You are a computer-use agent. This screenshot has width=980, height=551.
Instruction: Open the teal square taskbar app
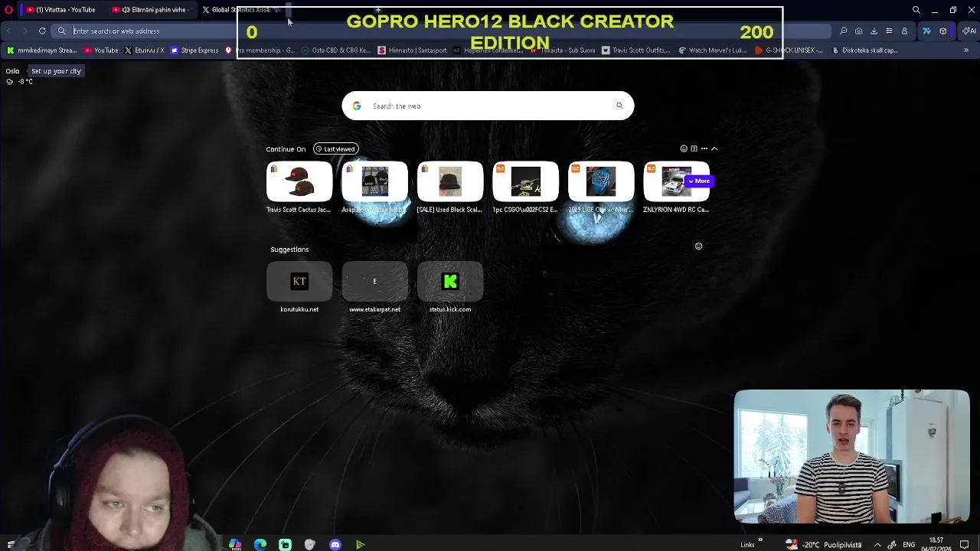pos(285,545)
